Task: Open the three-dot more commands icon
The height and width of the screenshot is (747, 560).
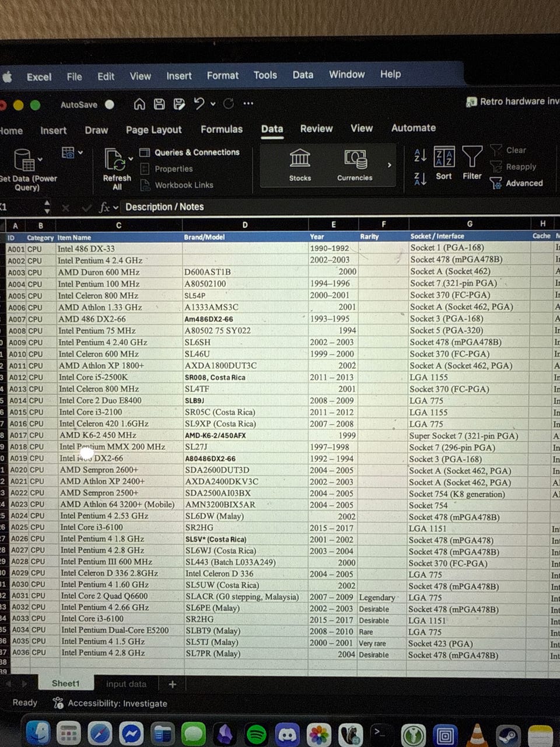Action: [249, 103]
